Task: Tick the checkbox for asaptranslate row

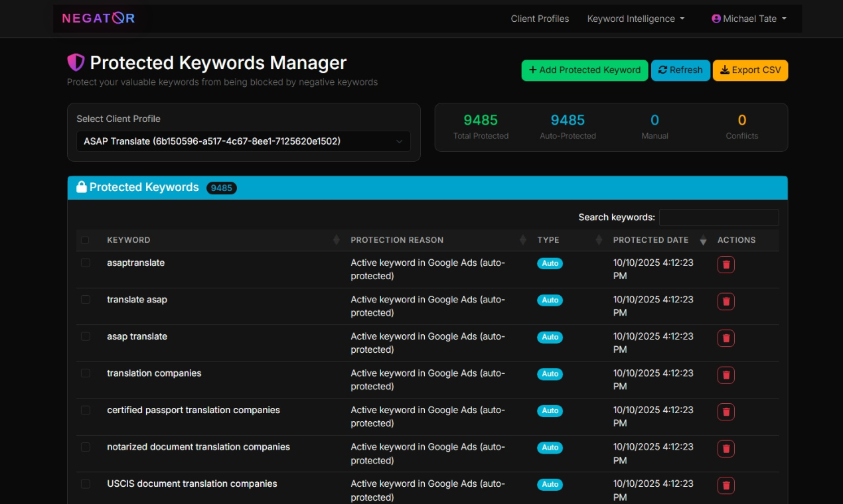Action: coord(86,263)
